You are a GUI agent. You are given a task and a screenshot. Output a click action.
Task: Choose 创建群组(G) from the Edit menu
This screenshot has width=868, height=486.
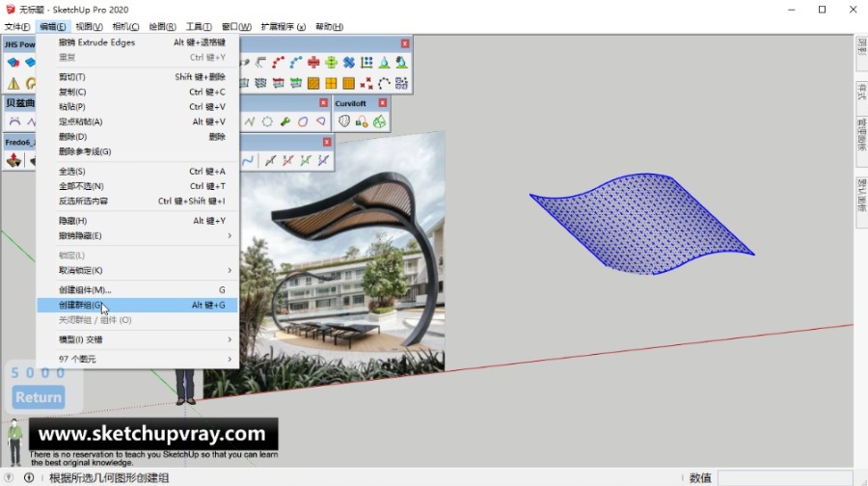point(137,305)
